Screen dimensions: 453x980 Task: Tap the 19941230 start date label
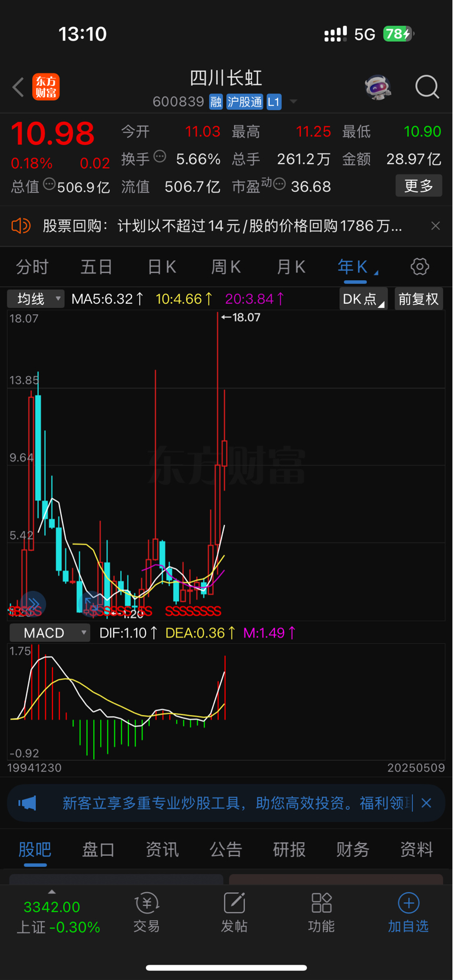click(x=34, y=768)
